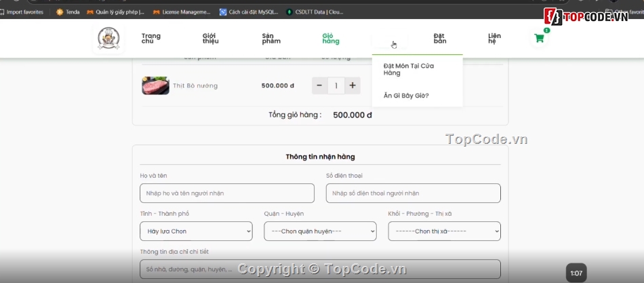Screen dimensions: 644x283
Task: Select Đặt Món Tại Cửa Hàng option
Action: [408, 69]
